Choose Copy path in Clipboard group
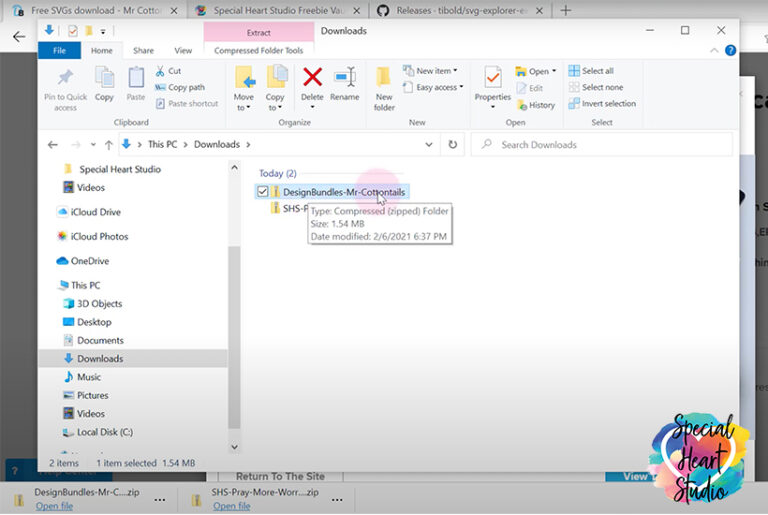Viewport: 768px width, 515px height. 180,87
